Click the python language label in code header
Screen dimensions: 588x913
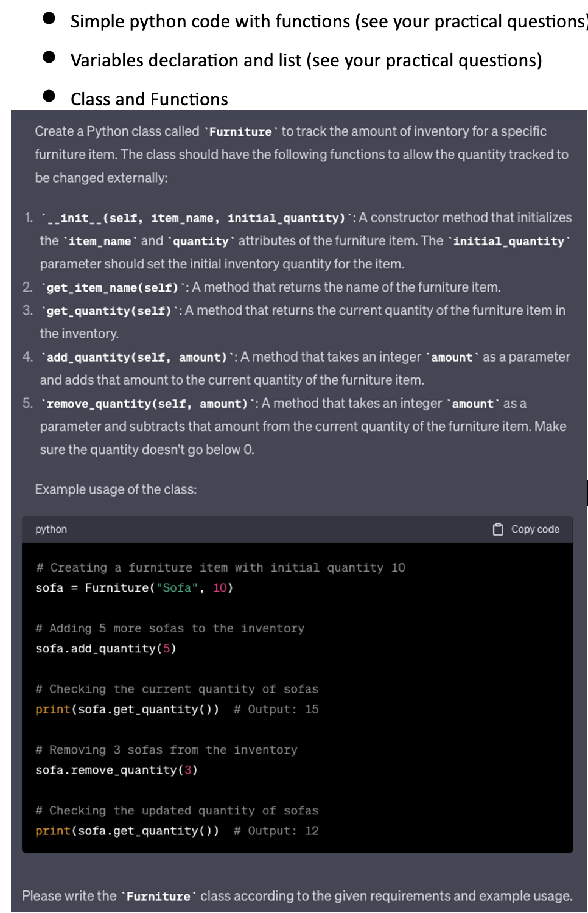click(51, 530)
